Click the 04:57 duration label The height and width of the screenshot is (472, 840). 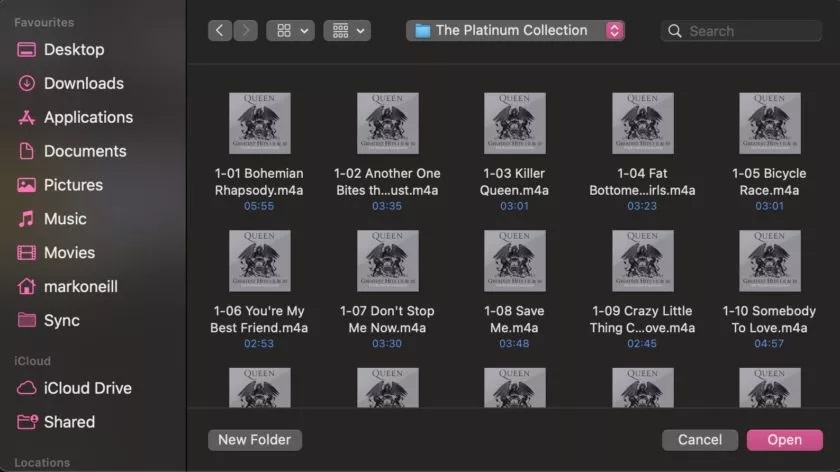(769, 344)
